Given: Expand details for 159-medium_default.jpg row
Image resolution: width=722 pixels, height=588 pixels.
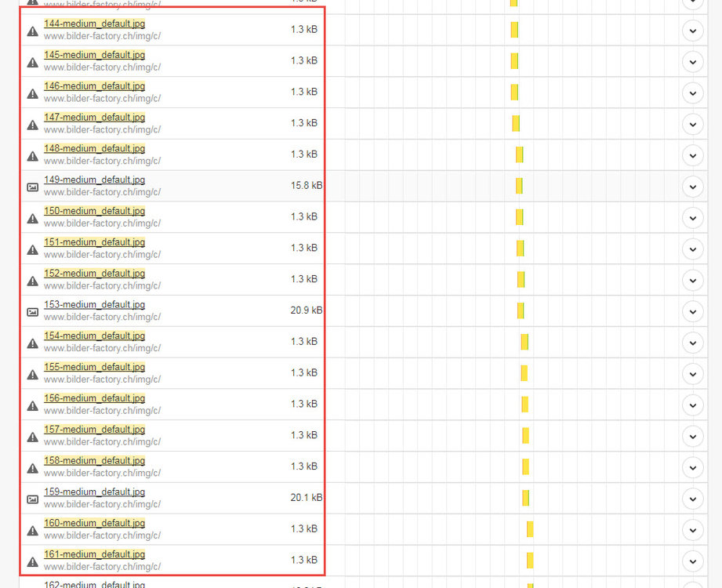Looking at the screenshot, I should click(x=692, y=499).
